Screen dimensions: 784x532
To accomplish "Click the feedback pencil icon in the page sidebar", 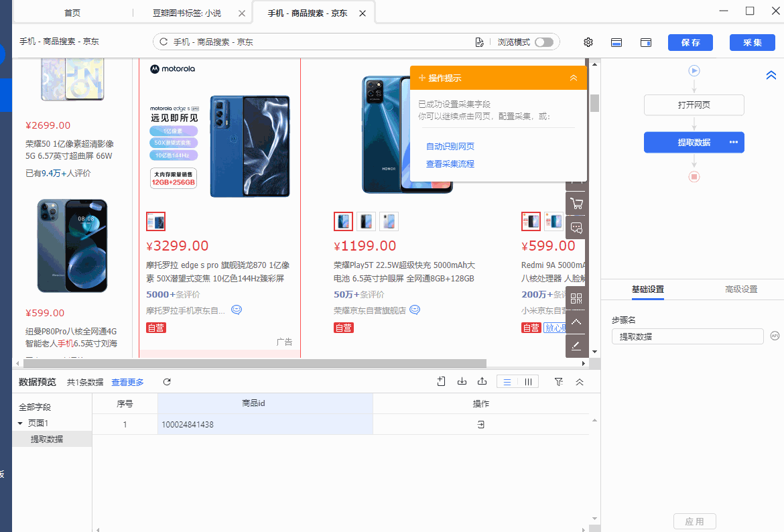I will click(x=576, y=346).
